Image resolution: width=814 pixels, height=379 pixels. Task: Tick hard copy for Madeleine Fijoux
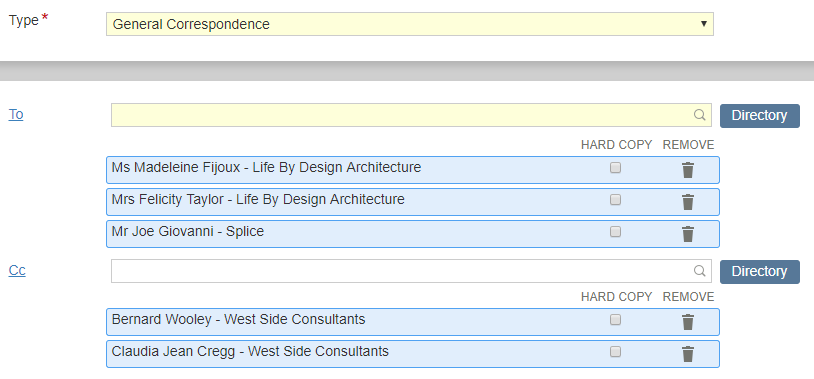pyautogui.click(x=615, y=168)
